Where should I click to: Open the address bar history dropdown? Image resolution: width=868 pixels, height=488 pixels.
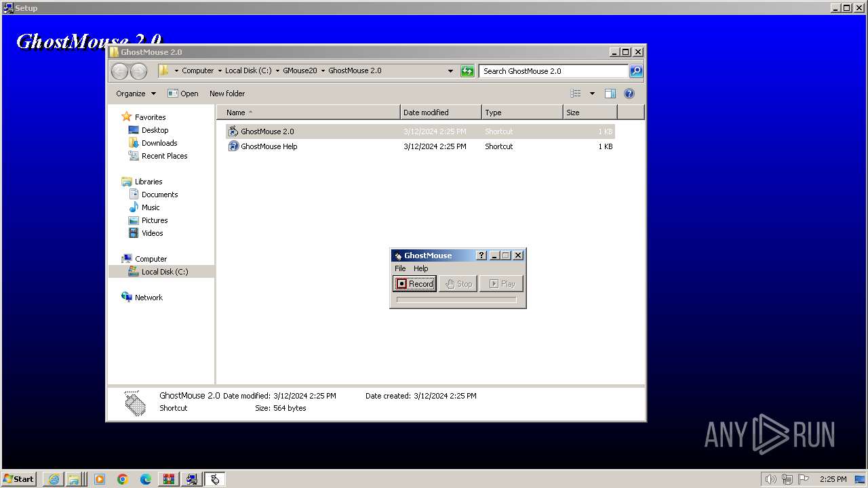[450, 70]
